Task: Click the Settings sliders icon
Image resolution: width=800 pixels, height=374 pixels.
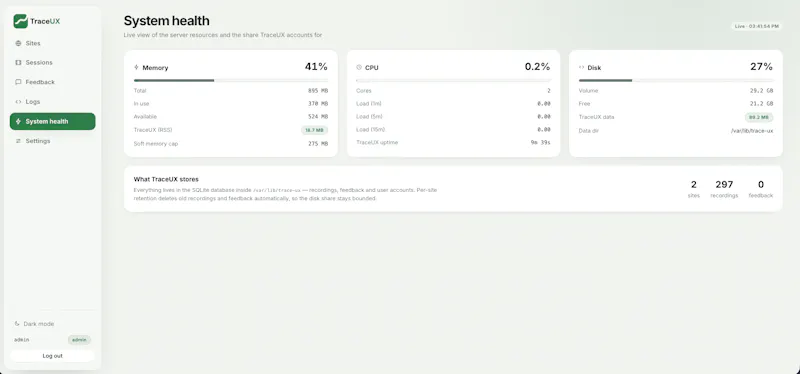Action: pos(18,141)
